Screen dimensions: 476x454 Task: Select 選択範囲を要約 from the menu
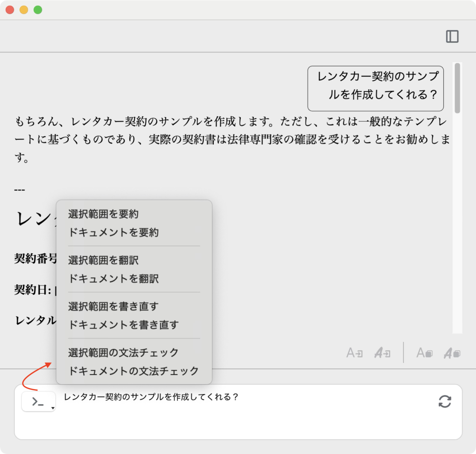pyautogui.click(x=103, y=214)
